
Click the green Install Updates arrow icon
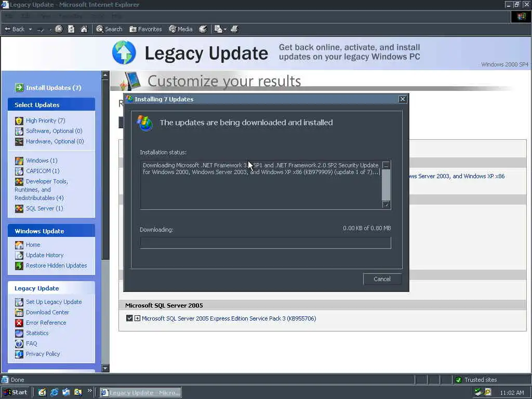pos(19,87)
